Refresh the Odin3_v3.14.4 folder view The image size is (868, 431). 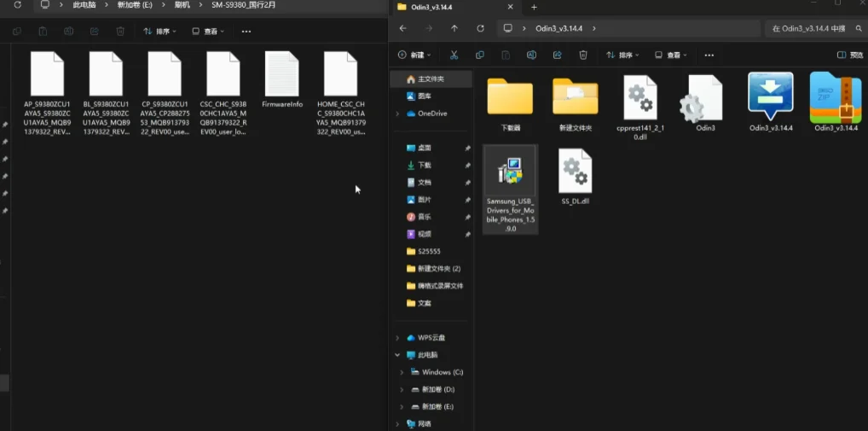(x=481, y=28)
